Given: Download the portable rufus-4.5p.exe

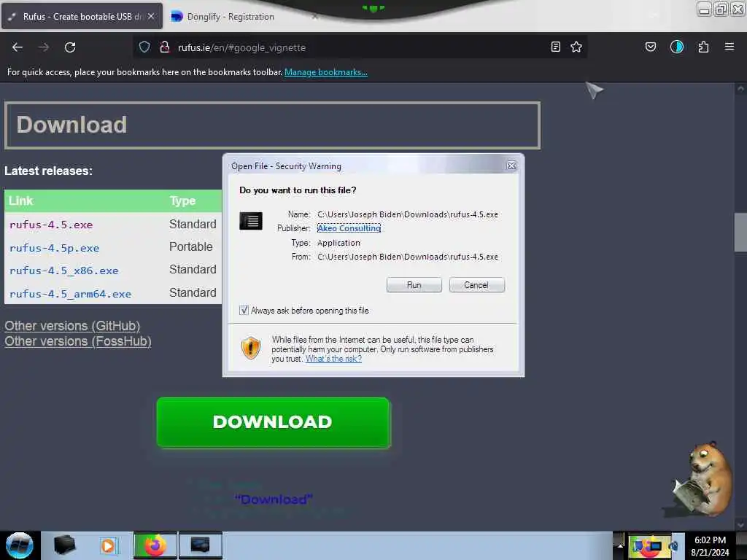Looking at the screenshot, I should (x=54, y=248).
